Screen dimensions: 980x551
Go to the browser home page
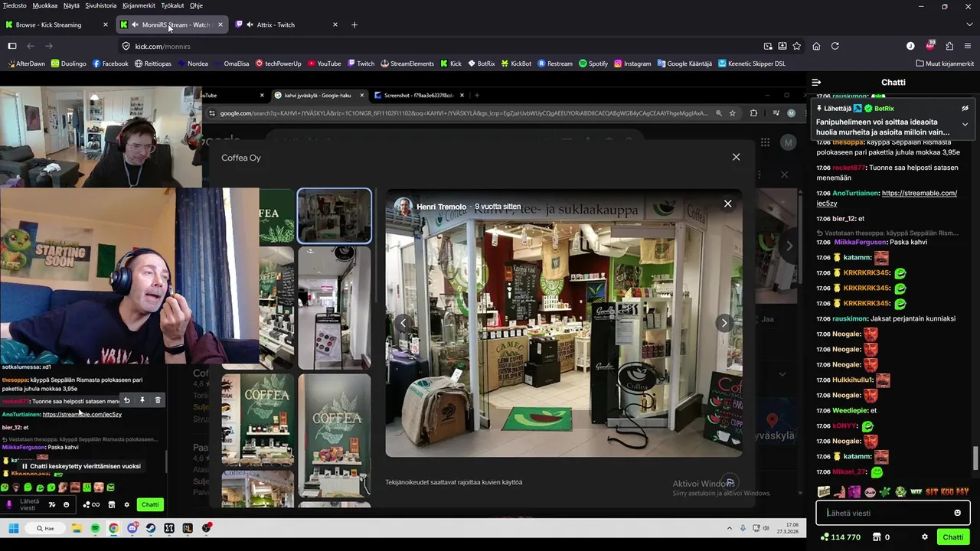click(816, 46)
